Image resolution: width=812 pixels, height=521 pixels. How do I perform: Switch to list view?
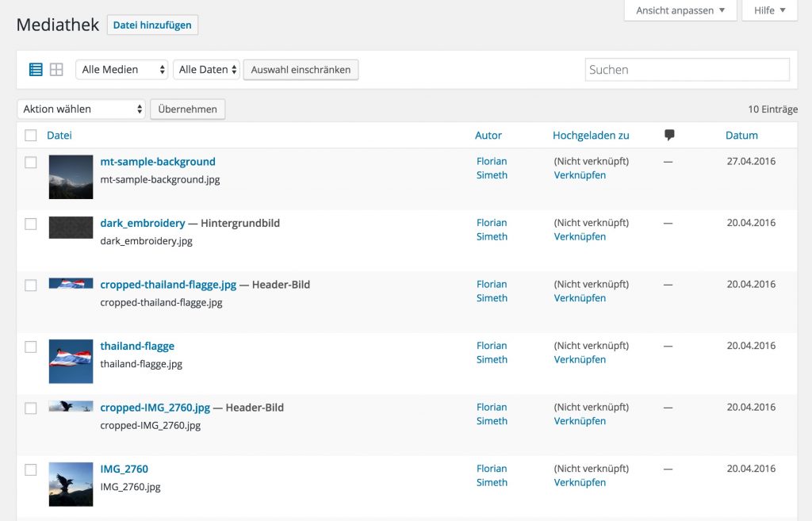pyautogui.click(x=35, y=69)
